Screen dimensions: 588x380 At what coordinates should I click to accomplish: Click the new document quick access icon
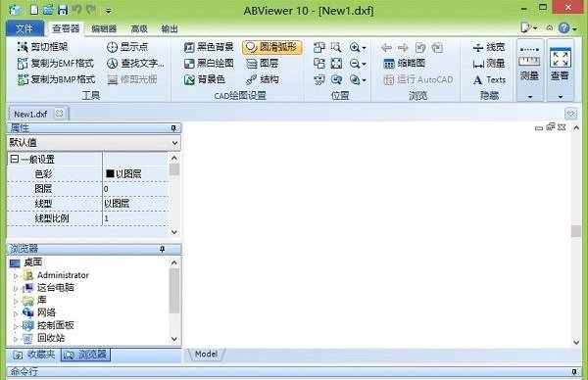point(34,10)
